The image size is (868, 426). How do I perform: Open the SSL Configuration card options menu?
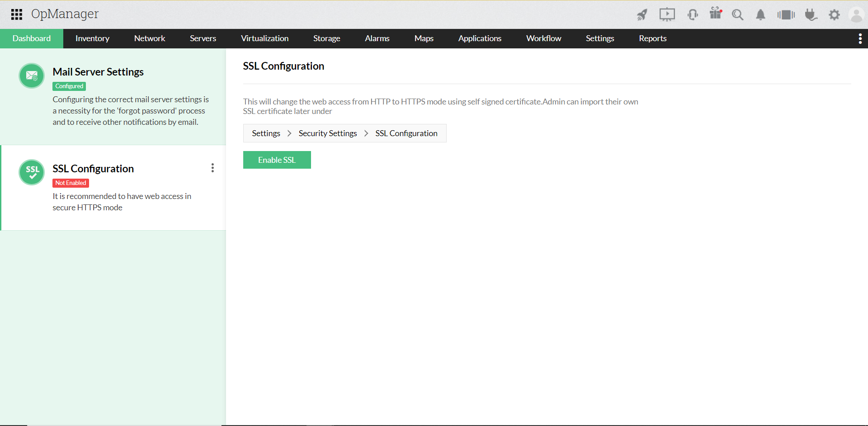coord(212,168)
